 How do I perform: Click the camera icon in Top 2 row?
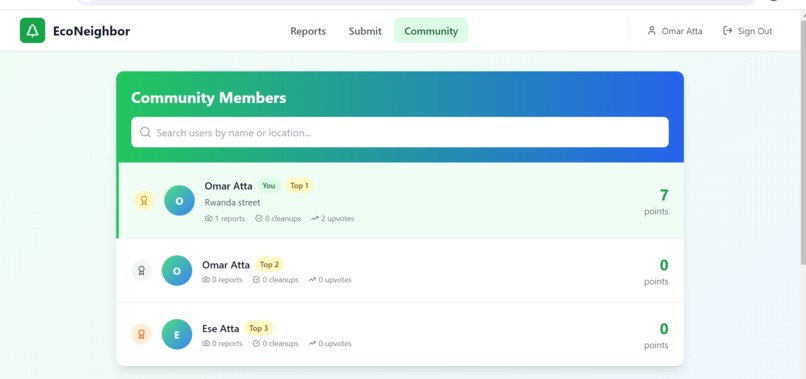[x=206, y=280]
